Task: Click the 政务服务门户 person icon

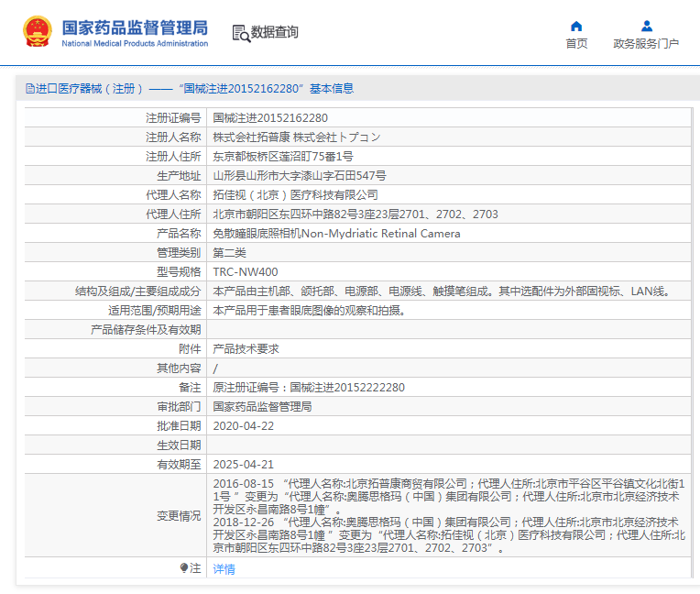Action: [x=646, y=26]
